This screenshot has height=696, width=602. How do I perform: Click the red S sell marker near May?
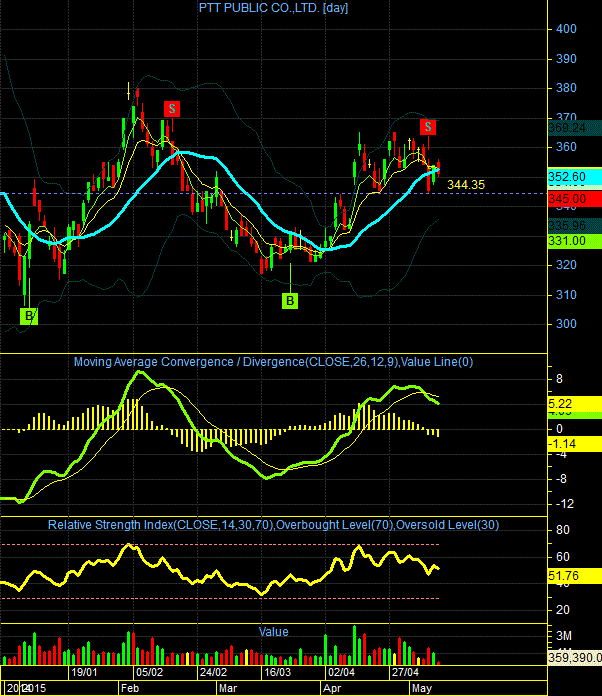428,127
